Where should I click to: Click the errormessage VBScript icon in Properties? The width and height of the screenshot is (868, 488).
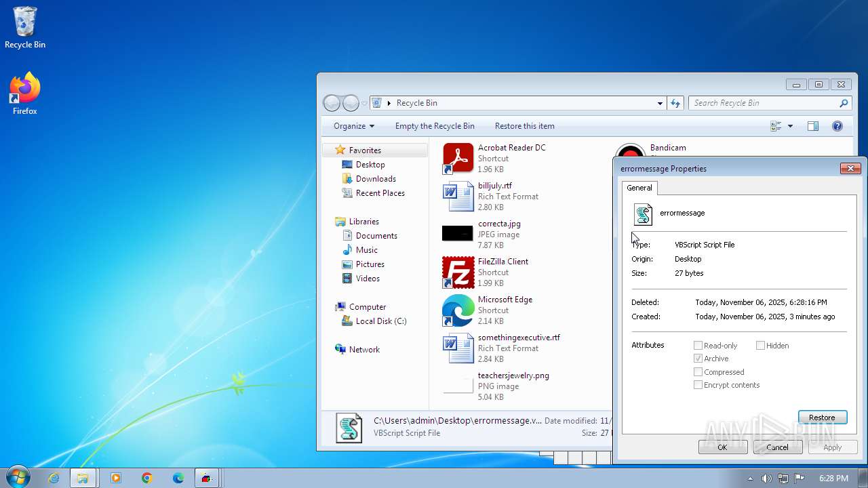(x=642, y=214)
